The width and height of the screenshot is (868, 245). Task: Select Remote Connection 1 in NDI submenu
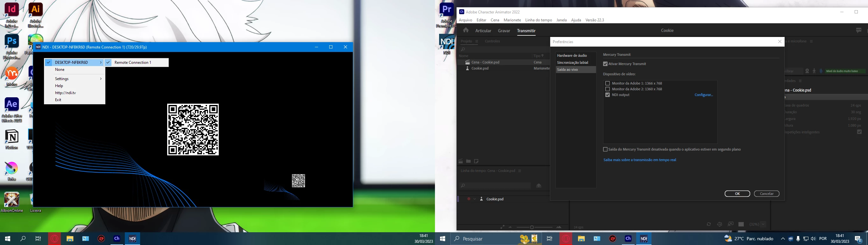[x=137, y=63]
